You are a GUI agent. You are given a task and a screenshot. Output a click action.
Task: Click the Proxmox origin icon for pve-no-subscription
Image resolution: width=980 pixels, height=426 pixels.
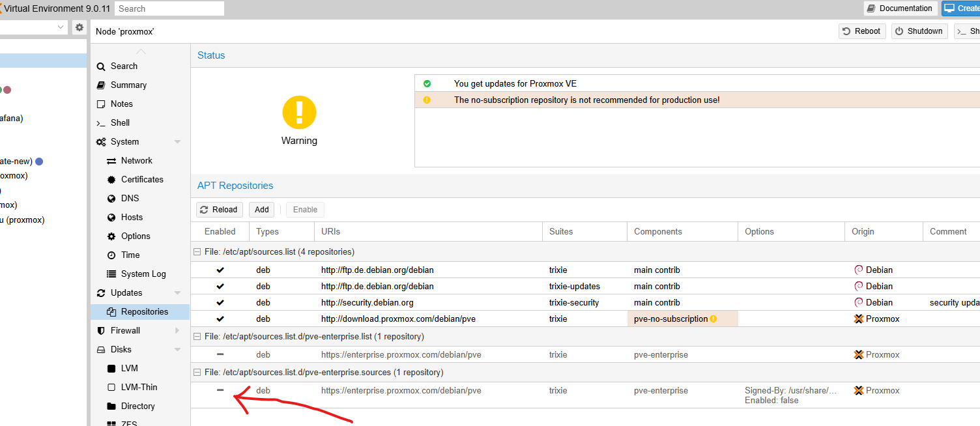click(x=859, y=319)
